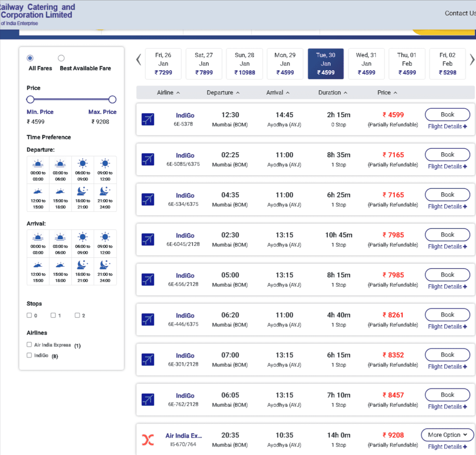Click the Max. Price slider handle
476x455 pixels.
(112, 99)
